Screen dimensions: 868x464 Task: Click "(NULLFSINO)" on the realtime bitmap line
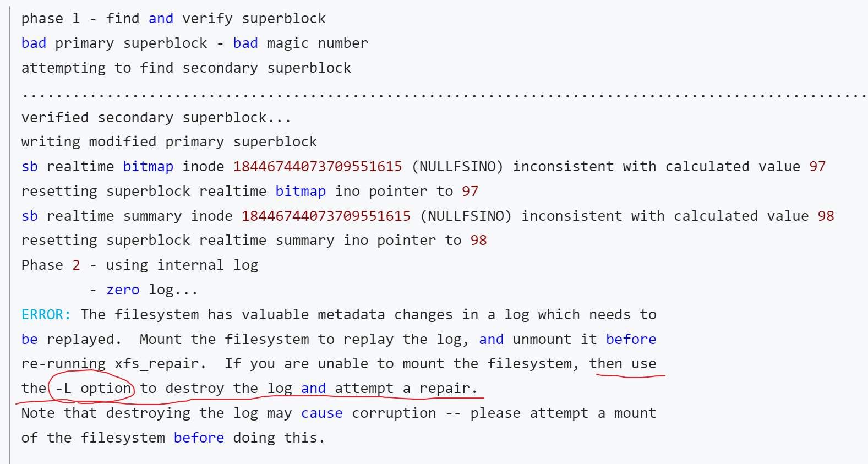(457, 167)
